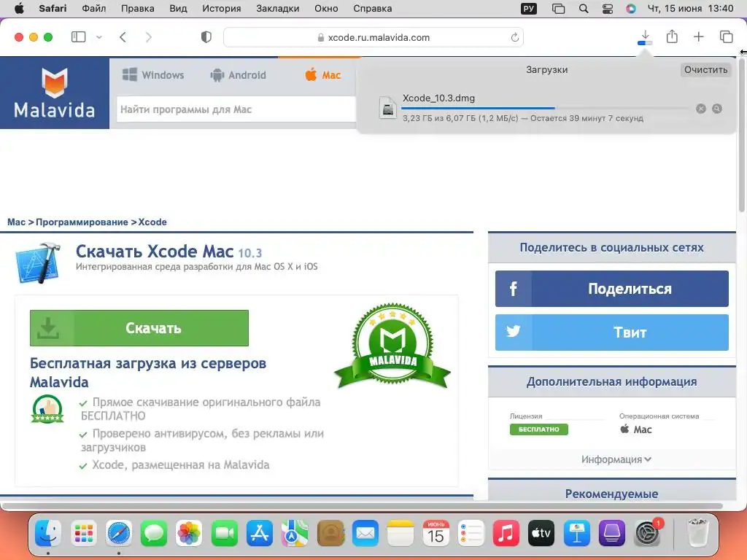Open Finder from the Dock
The image size is (747, 560).
point(48,534)
